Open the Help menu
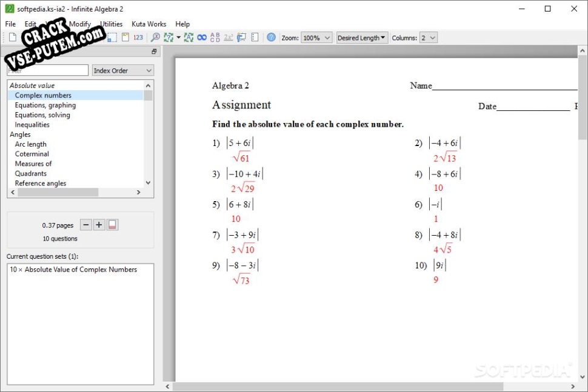 coord(182,24)
